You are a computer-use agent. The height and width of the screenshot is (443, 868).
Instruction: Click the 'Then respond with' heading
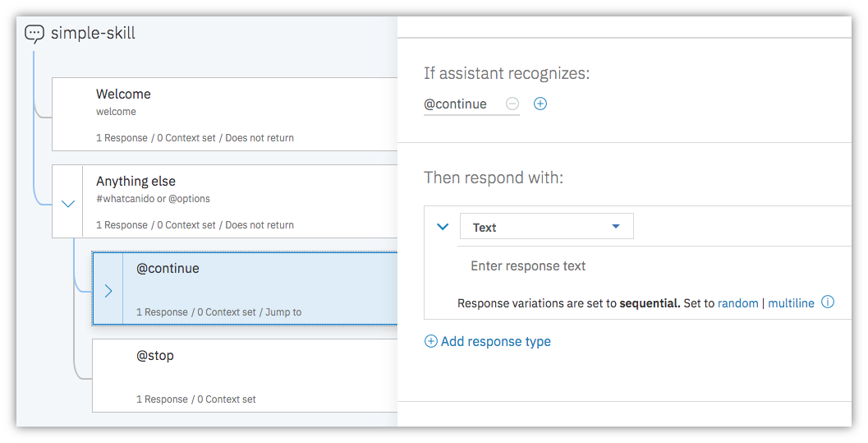(494, 178)
